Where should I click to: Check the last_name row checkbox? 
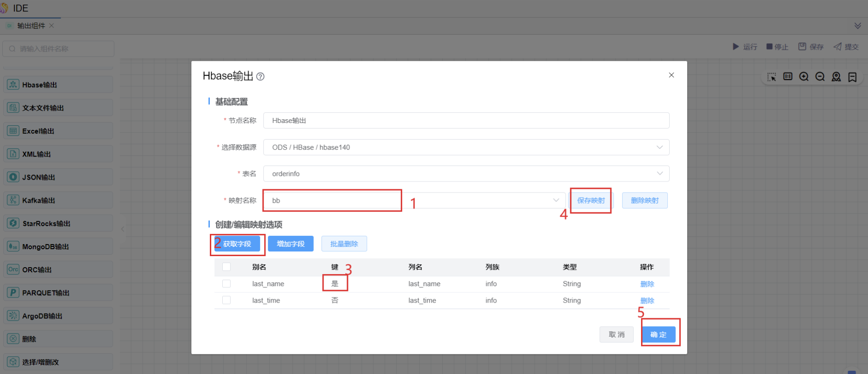click(x=226, y=284)
